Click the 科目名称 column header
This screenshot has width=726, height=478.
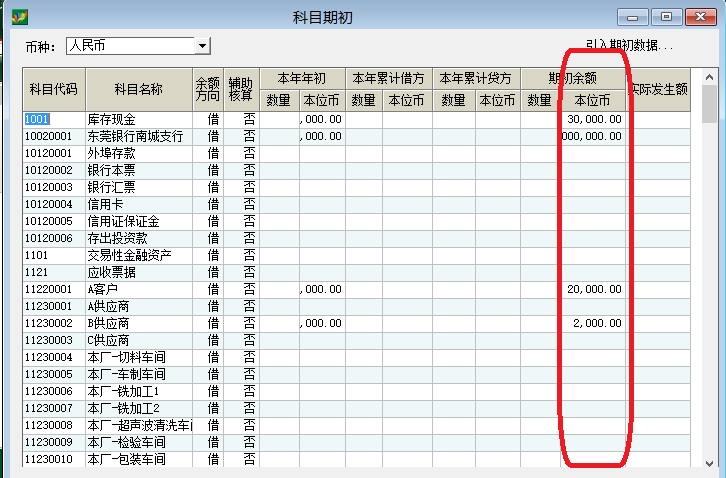[x=138, y=89]
